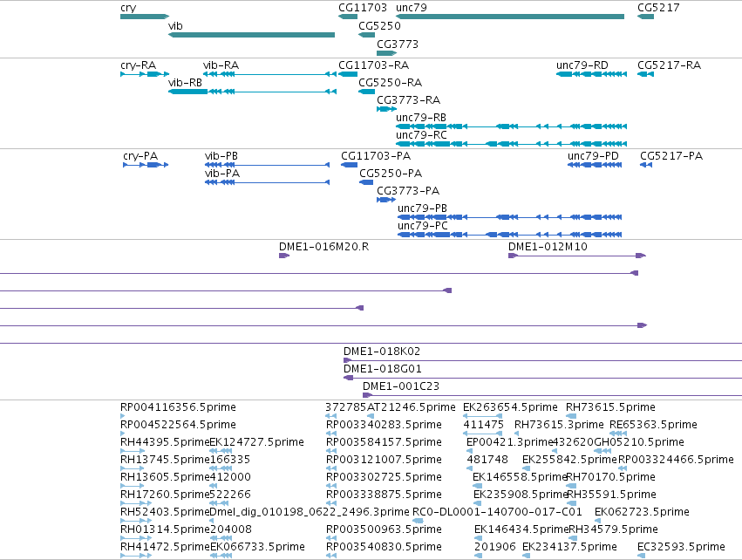Click the RH44395.5prime EST label
Screen dimensions: 742x560
[x=165, y=442]
